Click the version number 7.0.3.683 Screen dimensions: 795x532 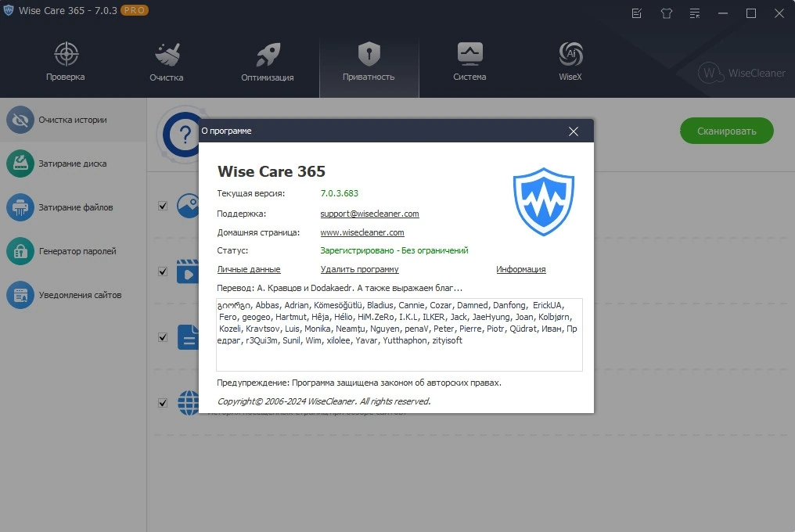339,193
